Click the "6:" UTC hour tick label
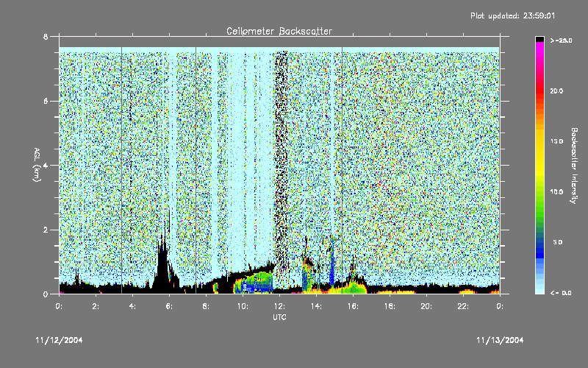 tap(169, 306)
